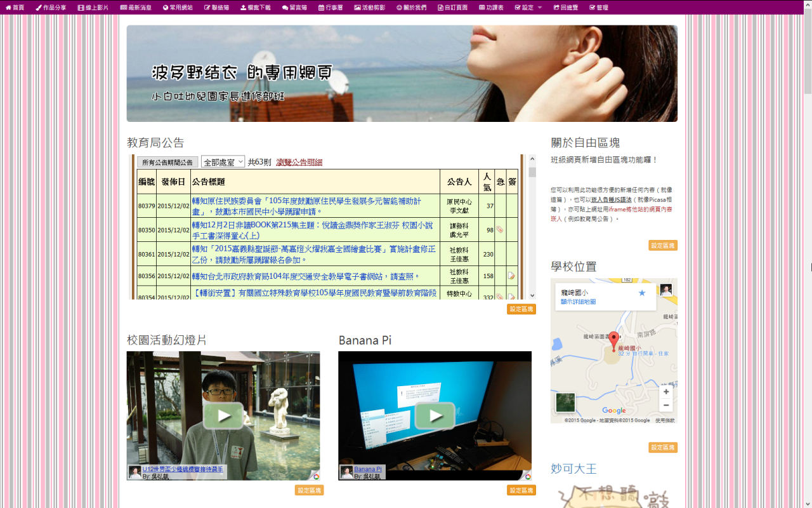Go to 留言簿 guestbook in navigation bar
812x508 pixels.
coord(294,8)
